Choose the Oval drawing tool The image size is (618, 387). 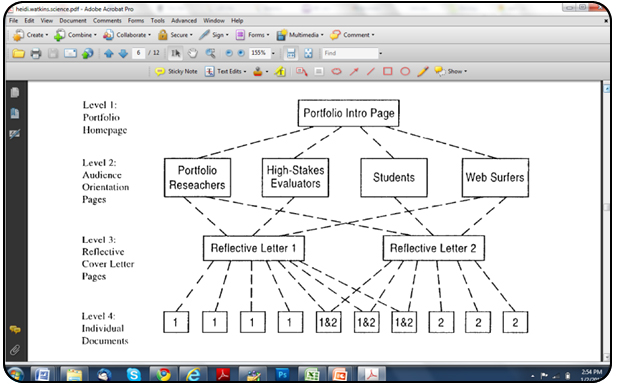coord(405,71)
